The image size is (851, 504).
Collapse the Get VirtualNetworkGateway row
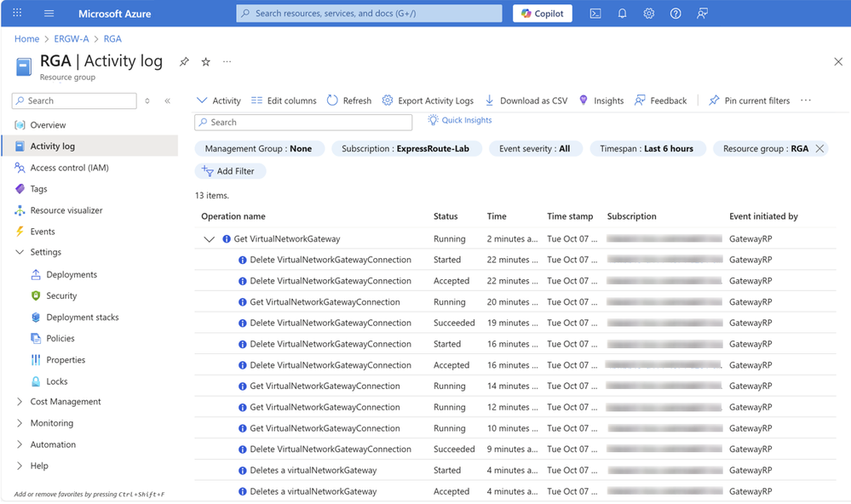(x=209, y=238)
